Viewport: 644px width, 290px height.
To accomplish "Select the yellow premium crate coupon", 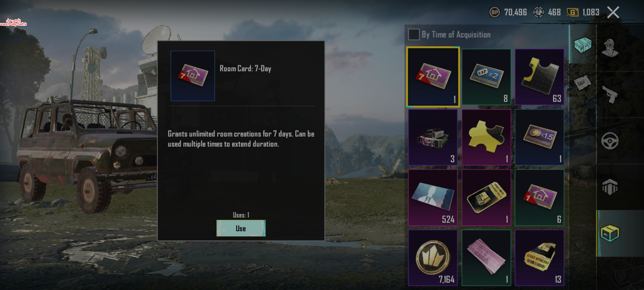I will click(x=539, y=258).
